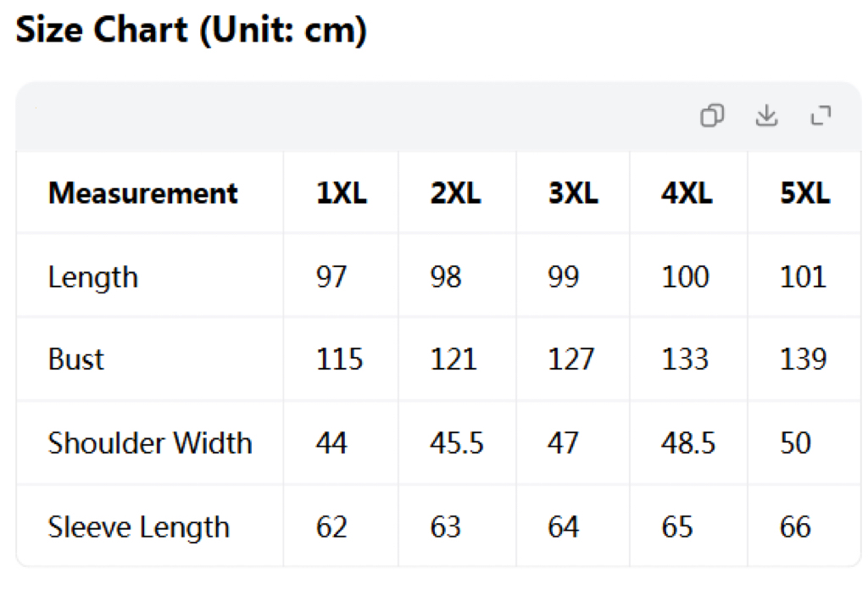Expand the table to fullscreen
The width and height of the screenshot is (868, 590).
tap(821, 115)
